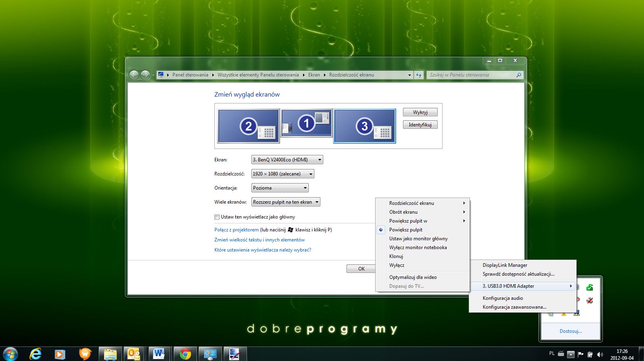Open the 'Obrót ekranu' submenu
This screenshot has width=644, height=361.
(x=422, y=212)
